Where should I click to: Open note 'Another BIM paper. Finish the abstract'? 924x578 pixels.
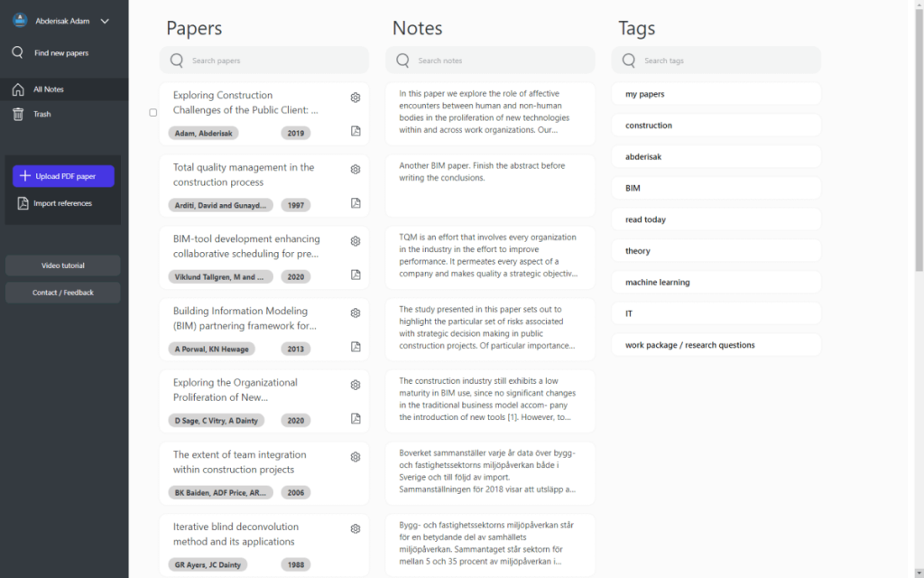coord(490,186)
